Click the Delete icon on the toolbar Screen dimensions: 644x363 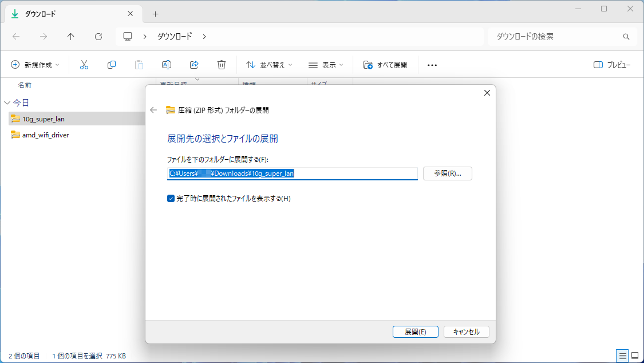(222, 64)
